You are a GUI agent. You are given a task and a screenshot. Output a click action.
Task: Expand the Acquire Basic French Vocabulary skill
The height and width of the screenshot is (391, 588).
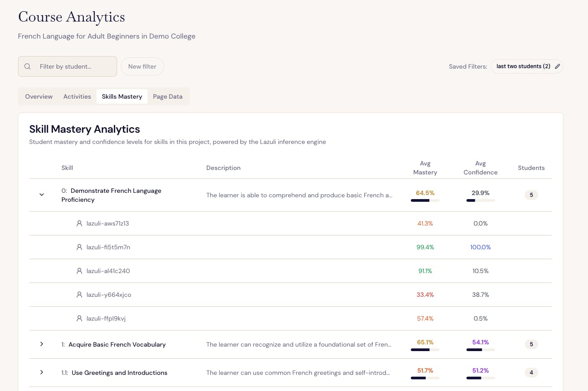click(42, 344)
